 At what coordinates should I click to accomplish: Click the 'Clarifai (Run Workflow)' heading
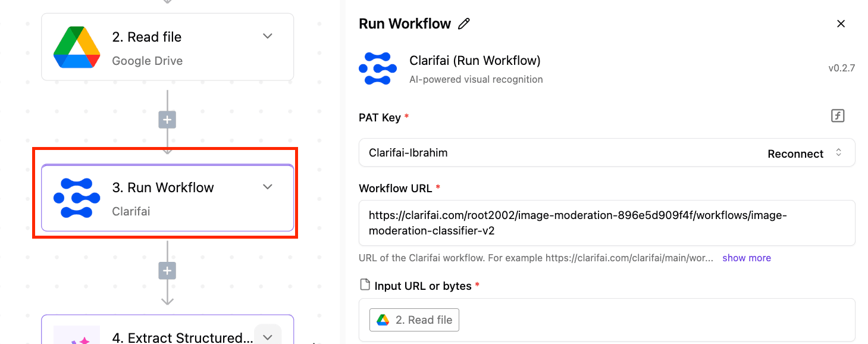point(475,60)
